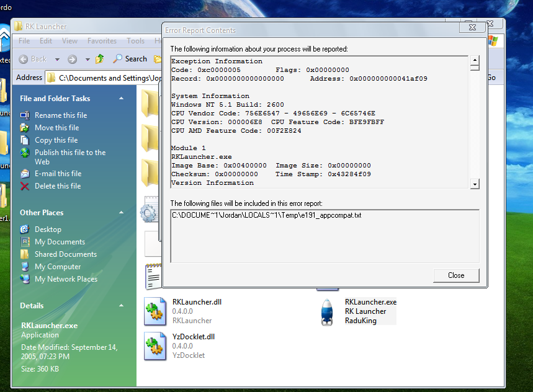Click the My Network Places icon

click(25, 279)
